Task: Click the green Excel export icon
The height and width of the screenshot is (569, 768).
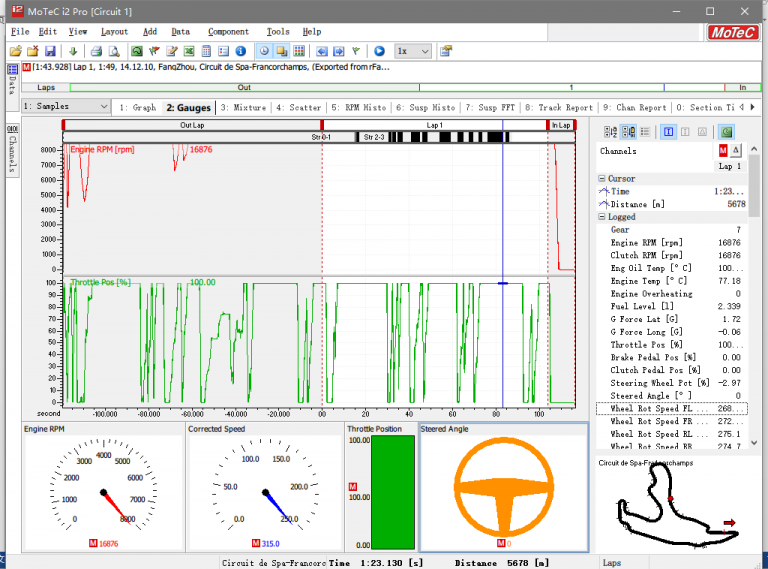Action: (x=189, y=51)
